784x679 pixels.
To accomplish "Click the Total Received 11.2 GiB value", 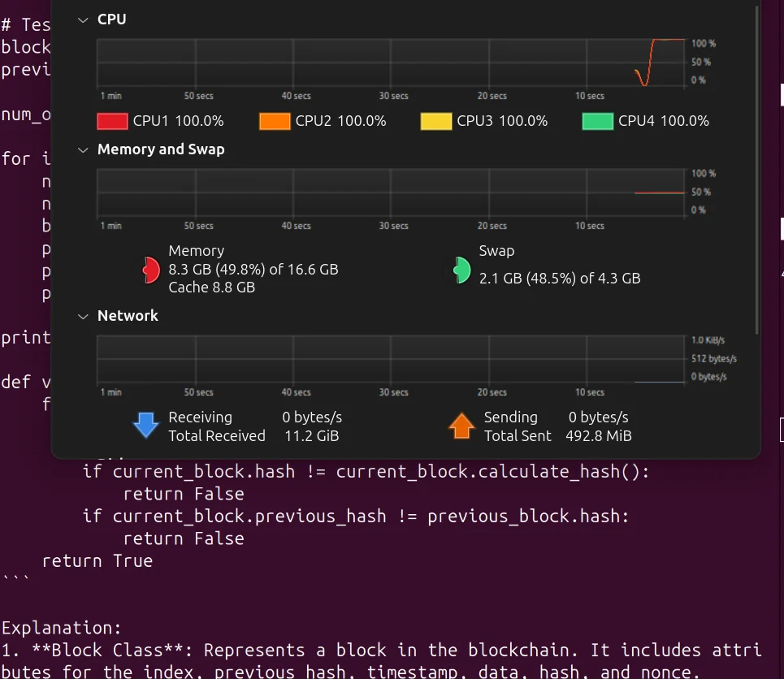I will point(312,436).
